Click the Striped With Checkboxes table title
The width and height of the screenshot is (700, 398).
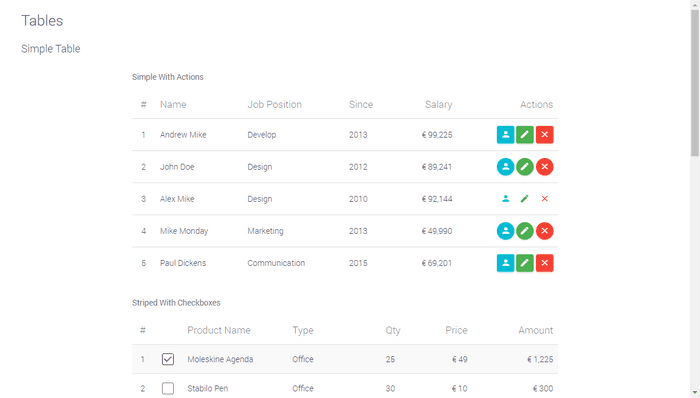pyautogui.click(x=176, y=303)
